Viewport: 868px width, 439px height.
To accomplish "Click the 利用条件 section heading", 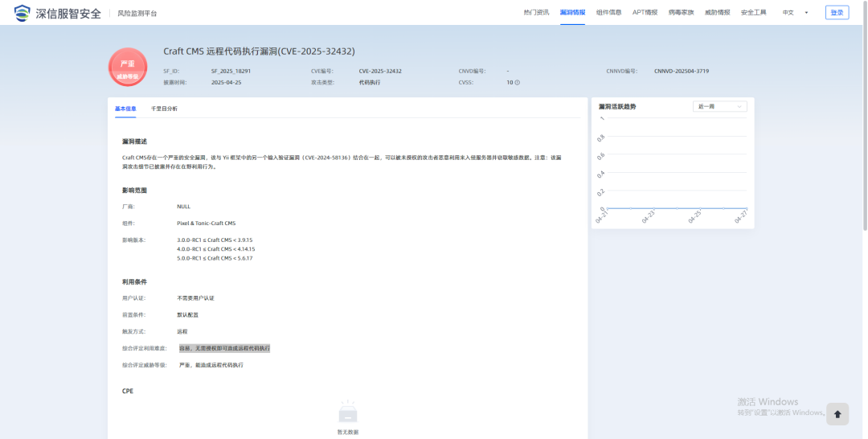I will click(134, 281).
